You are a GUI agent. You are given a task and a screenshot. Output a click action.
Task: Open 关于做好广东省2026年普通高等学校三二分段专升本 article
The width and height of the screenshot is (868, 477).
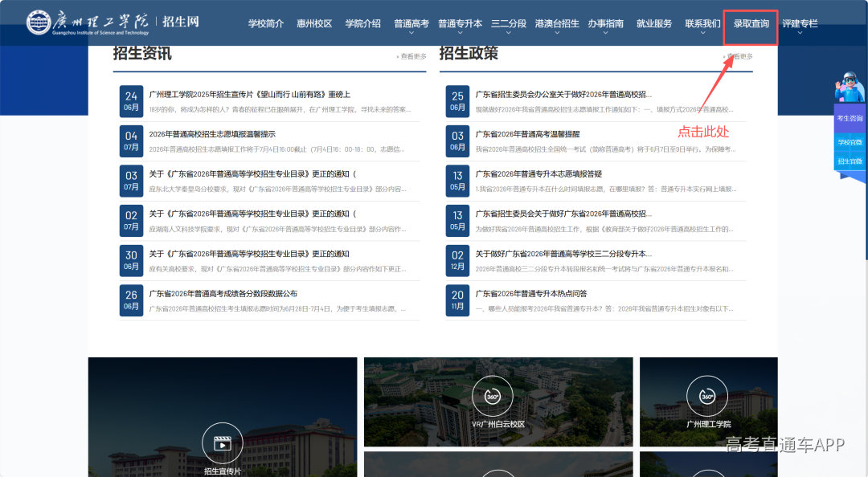click(x=563, y=254)
